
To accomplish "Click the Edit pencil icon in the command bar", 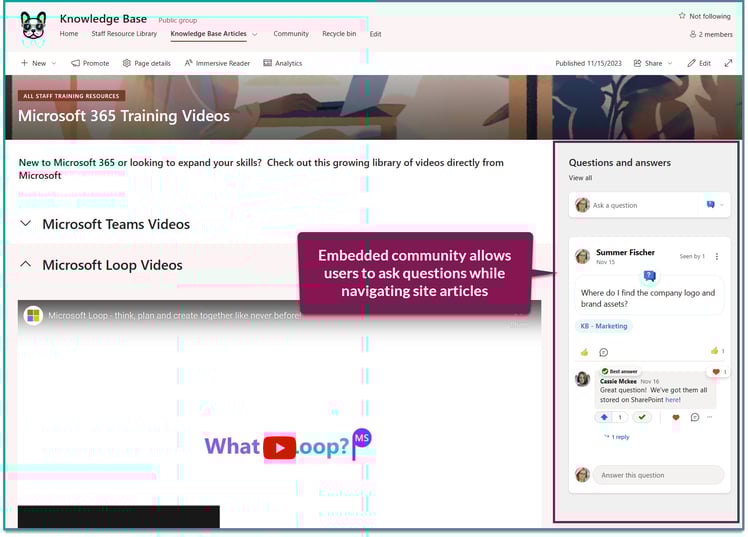I will coord(691,63).
